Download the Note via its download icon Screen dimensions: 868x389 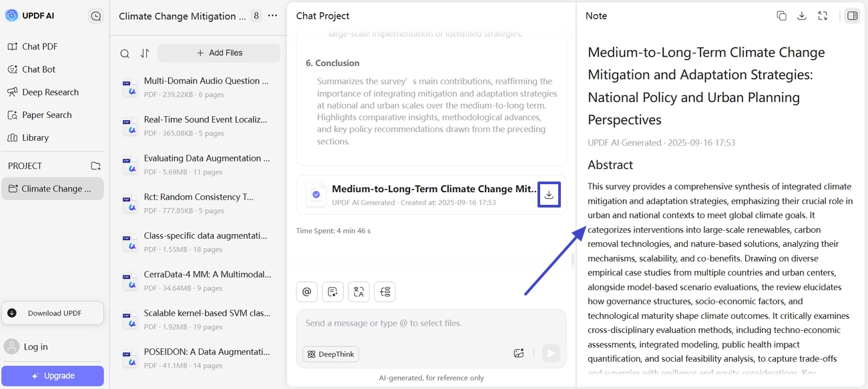(802, 15)
